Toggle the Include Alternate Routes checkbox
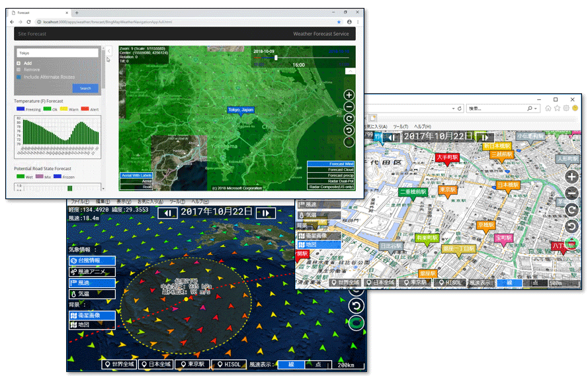 click(19, 77)
